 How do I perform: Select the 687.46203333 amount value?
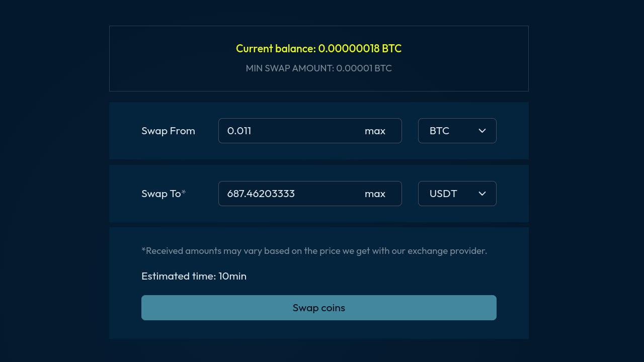[261, 194]
